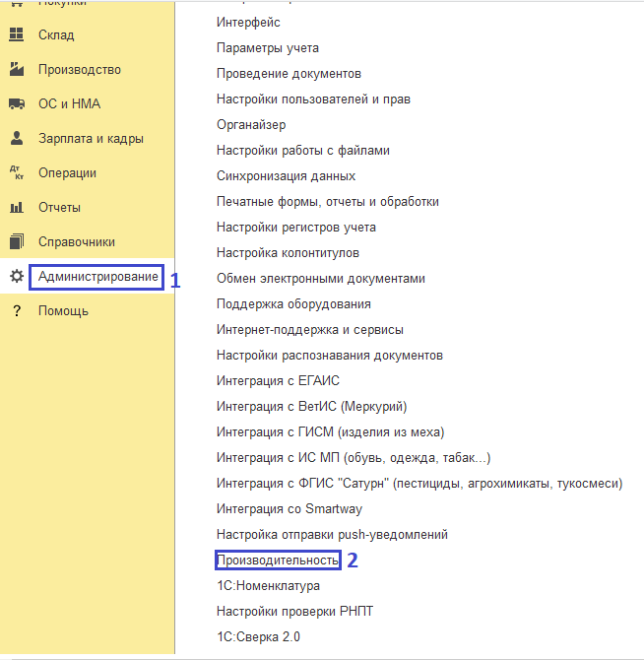Open the Справочники section in sidebar

77,241
